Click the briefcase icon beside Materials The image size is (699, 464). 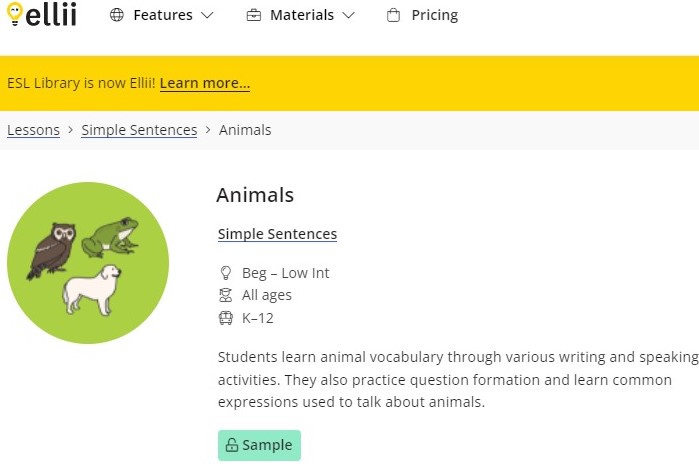[254, 15]
